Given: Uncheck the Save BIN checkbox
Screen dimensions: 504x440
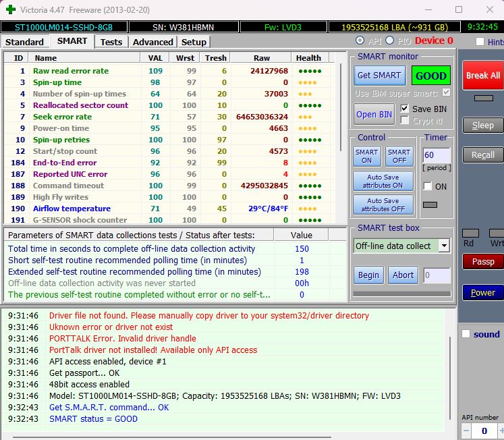Looking at the screenshot, I should pyautogui.click(x=404, y=109).
